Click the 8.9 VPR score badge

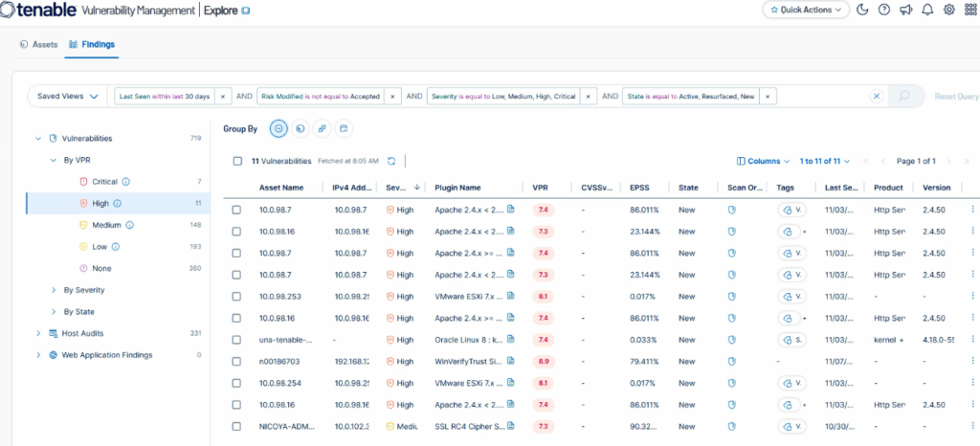pyautogui.click(x=543, y=361)
